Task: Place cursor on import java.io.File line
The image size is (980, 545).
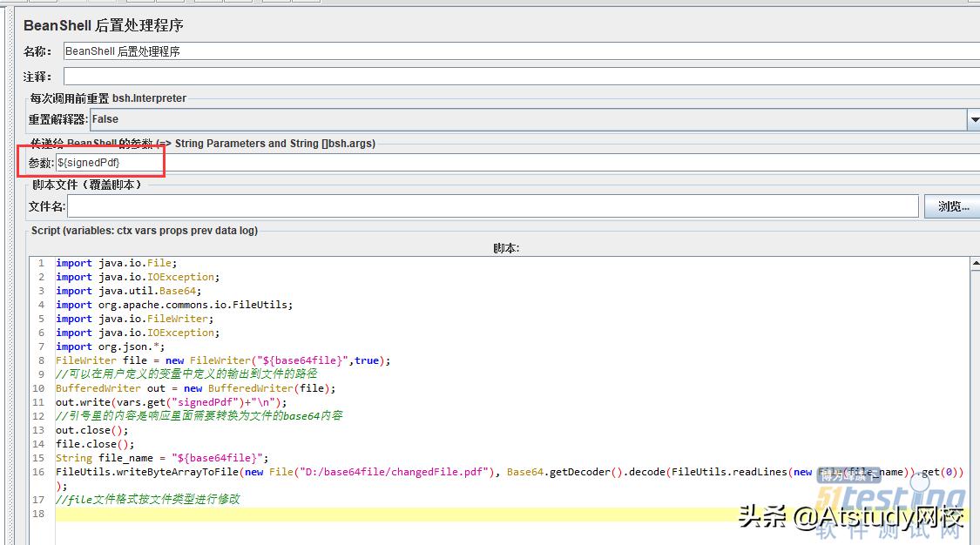Action: (x=116, y=263)
